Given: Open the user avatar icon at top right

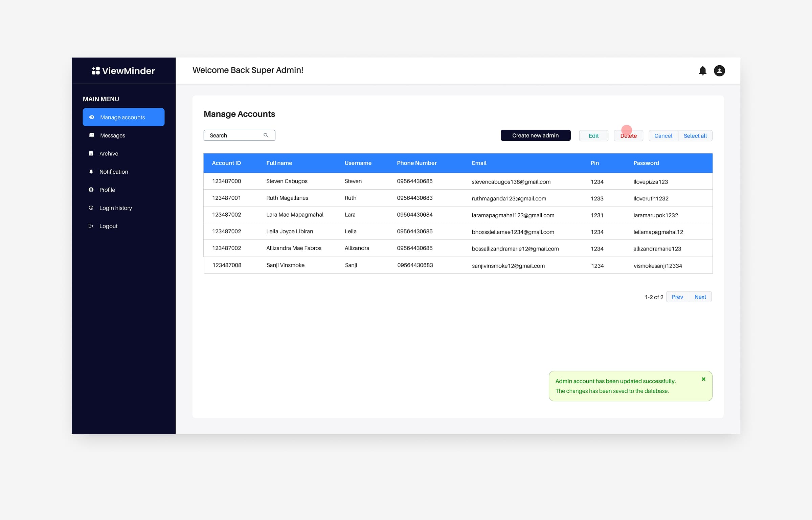Looking at the screenshot, I should click(x=719, y=71).
